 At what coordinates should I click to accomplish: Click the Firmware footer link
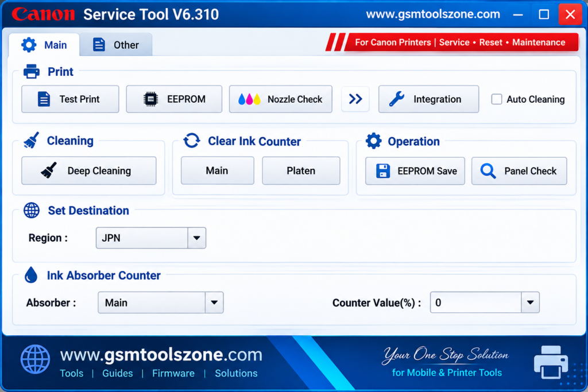[173, 373]
